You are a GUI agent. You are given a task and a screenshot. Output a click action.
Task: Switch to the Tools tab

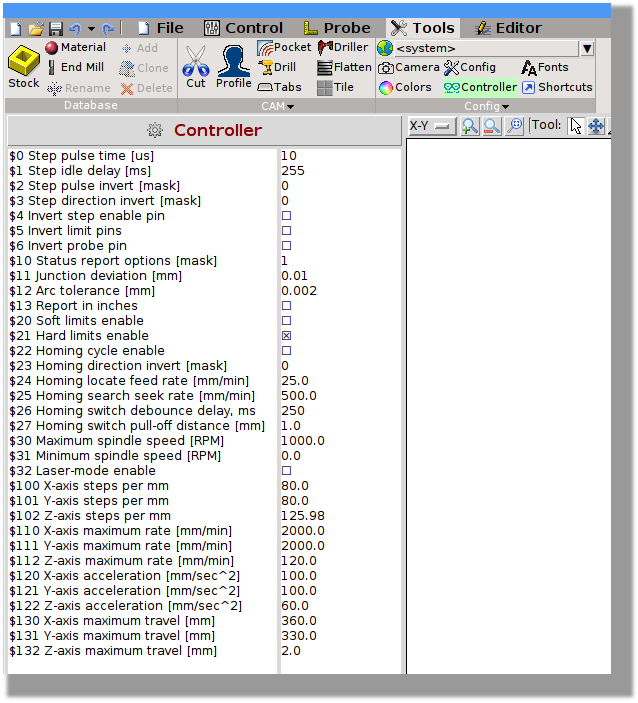tap(422, 28)
